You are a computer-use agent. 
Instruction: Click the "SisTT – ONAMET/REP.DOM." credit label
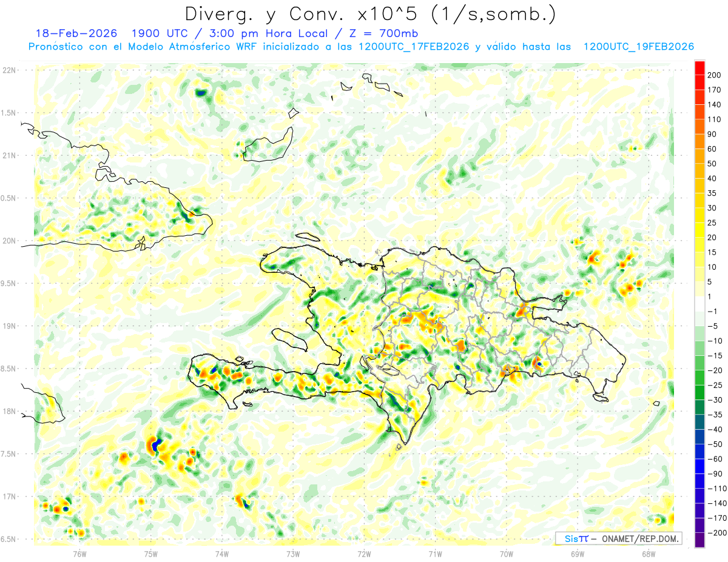click(x=618, y=538)
